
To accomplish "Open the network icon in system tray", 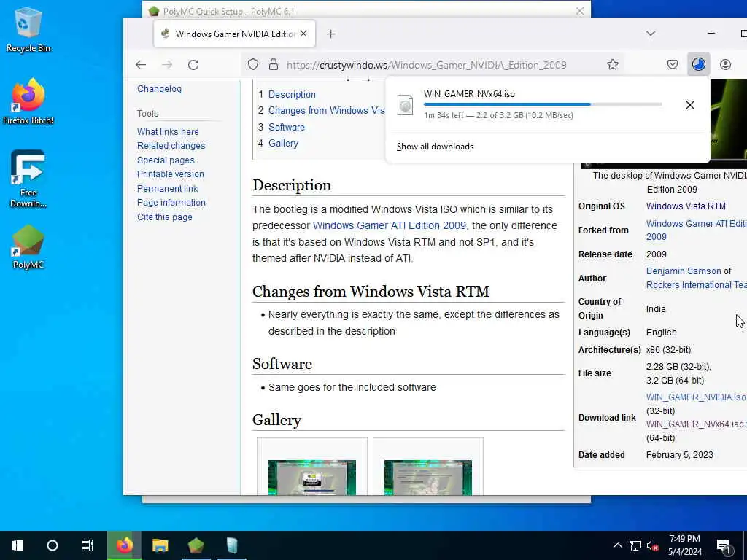I will pos(635,545).
